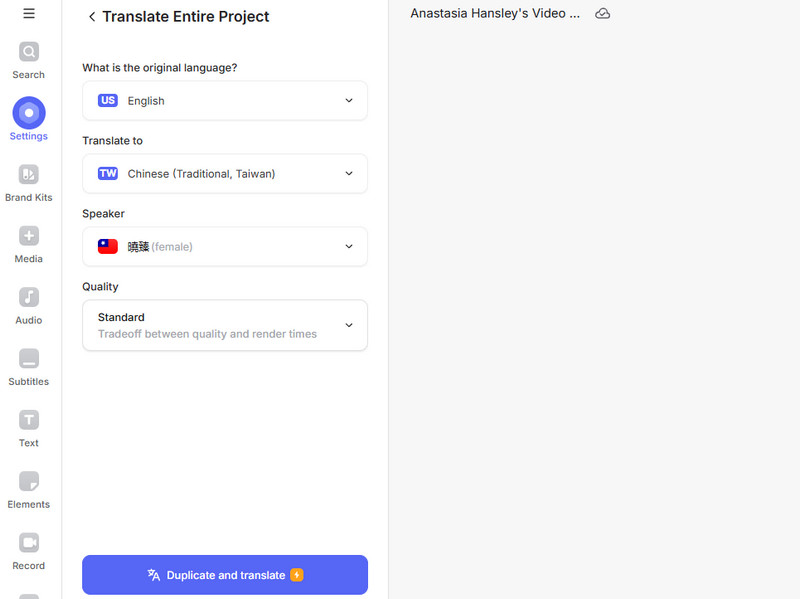Viewport: 800px width, 599px height.
Task: Open the Settings sidebar icon
Action: click(29, 113)
